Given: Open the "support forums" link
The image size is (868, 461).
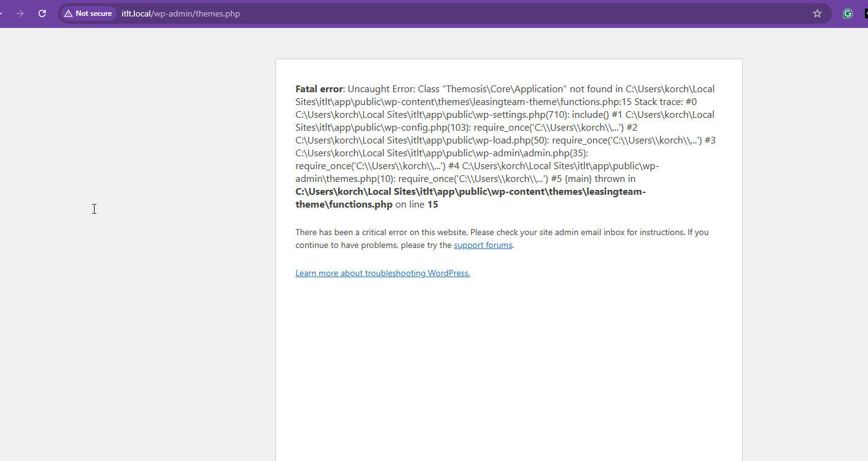Looking at the screenshot, I should click(483, 245).
